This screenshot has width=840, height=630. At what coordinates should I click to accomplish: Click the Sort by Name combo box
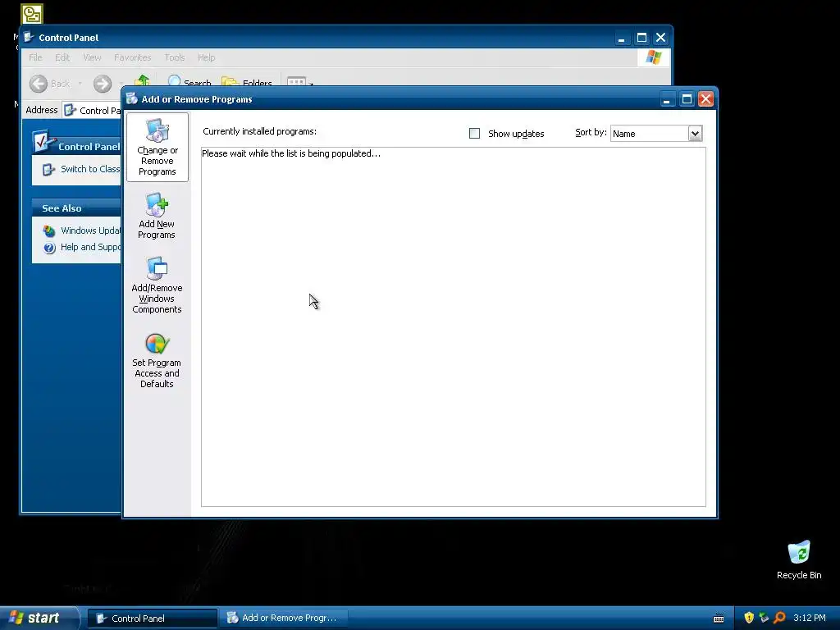click(x=656, y=134)
